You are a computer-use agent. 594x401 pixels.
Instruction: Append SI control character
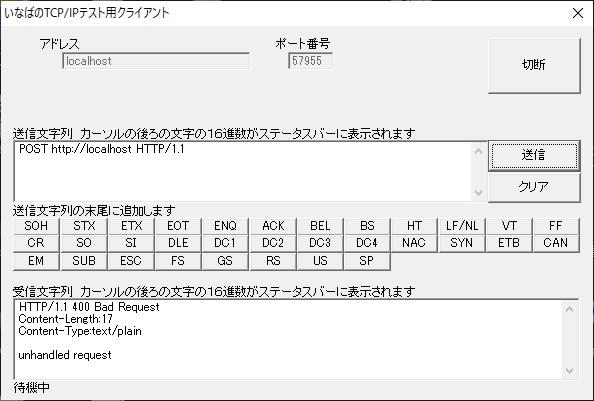pyautogui.click(x=131, y=243)
